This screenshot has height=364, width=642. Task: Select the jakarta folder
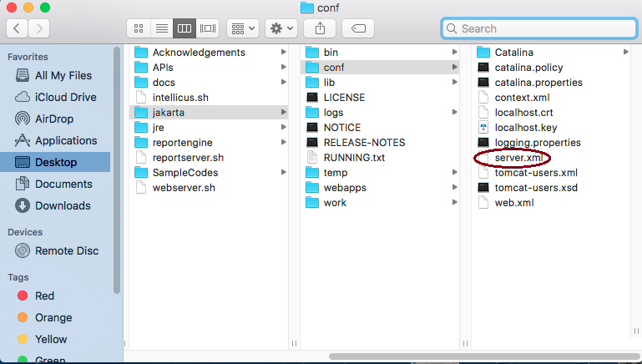click(x=209, y=113)
